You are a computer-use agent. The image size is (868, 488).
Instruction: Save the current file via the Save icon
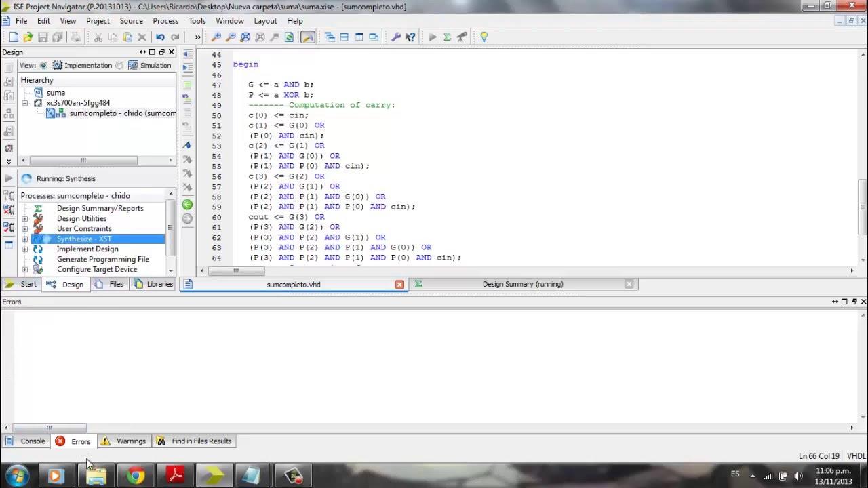click(43, 37)
